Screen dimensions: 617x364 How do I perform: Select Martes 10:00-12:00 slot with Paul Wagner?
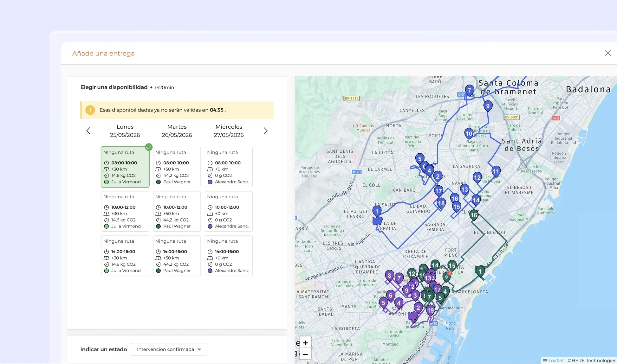pos(177,211)
